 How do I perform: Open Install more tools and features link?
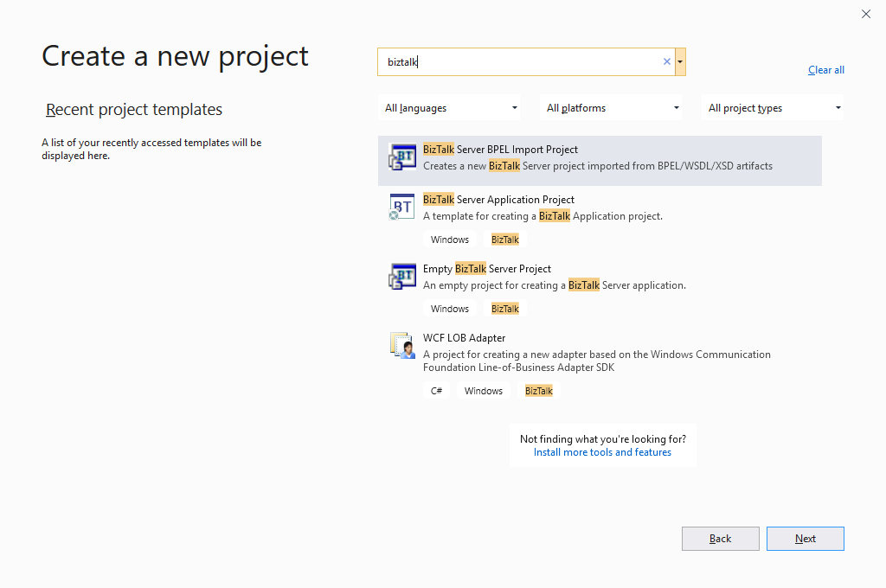coord(602,452)
